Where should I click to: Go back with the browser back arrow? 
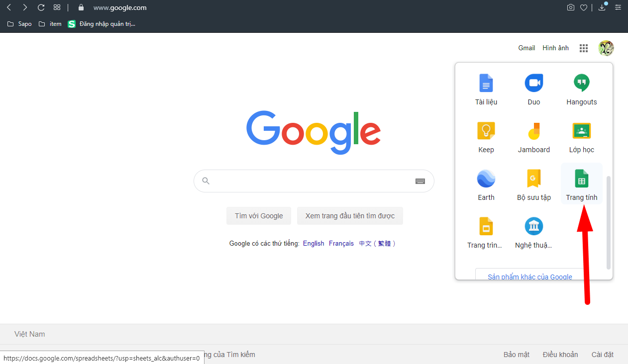(9, 7)
